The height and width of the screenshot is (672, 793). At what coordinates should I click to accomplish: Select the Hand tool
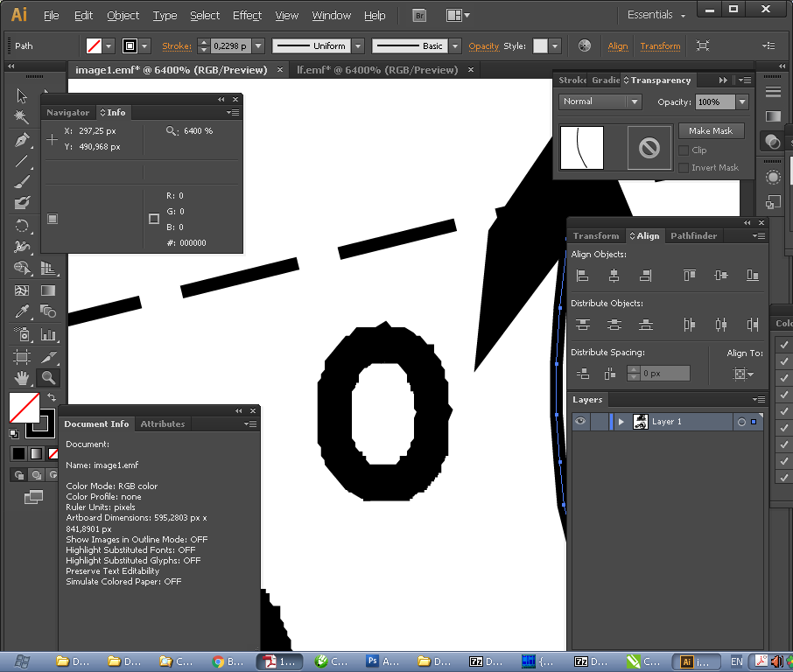point(21,378)
